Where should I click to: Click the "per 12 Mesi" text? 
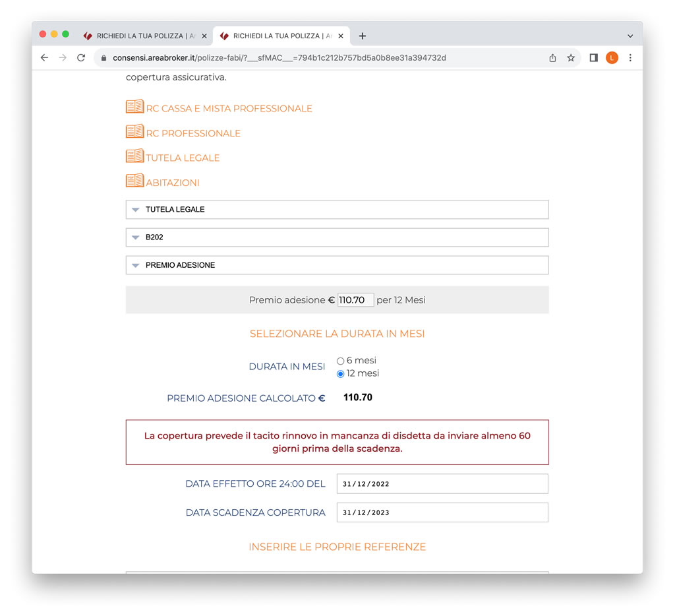(401, 300)
